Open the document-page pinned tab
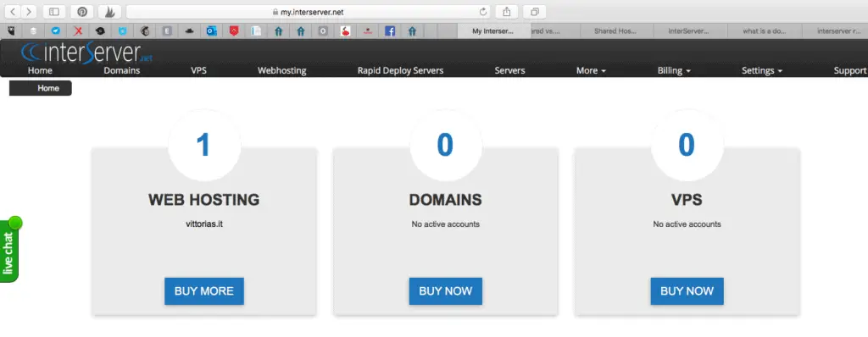The width and height of the screenshot is (868, 337). pyautogui.click(x=256, y=31)
